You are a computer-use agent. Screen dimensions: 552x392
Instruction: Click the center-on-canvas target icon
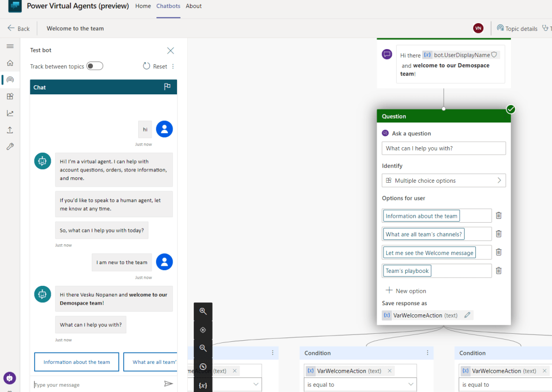pyautogui.click(x=203, y=330)
